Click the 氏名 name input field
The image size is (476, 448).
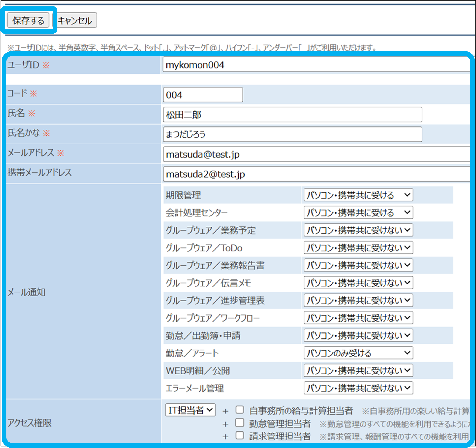[292, 115]
